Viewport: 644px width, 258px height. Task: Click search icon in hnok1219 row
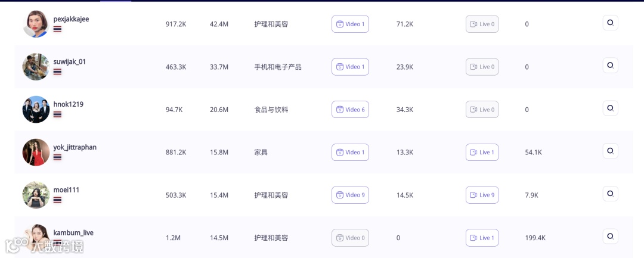click(610, 108)
